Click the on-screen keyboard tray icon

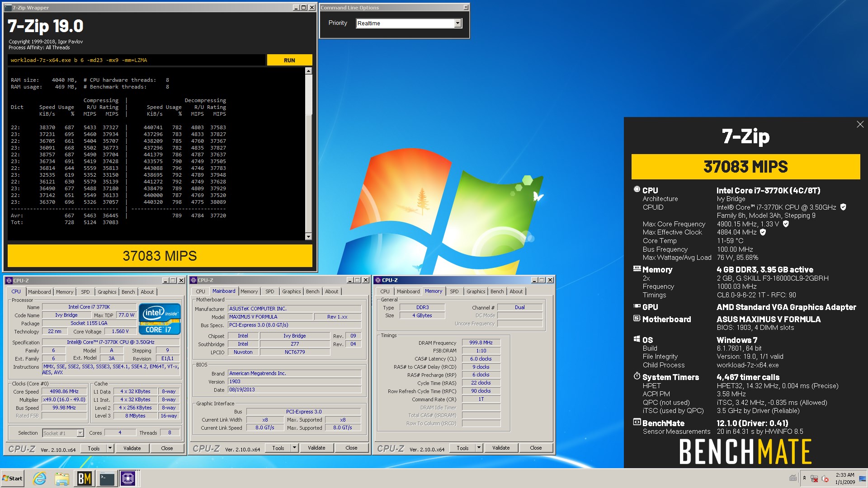click(793, 478)
